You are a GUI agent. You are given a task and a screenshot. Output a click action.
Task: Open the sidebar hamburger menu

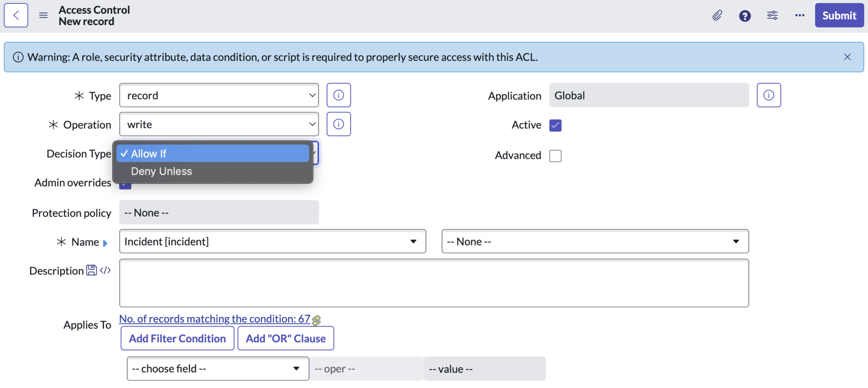click(x=43, y=15)
